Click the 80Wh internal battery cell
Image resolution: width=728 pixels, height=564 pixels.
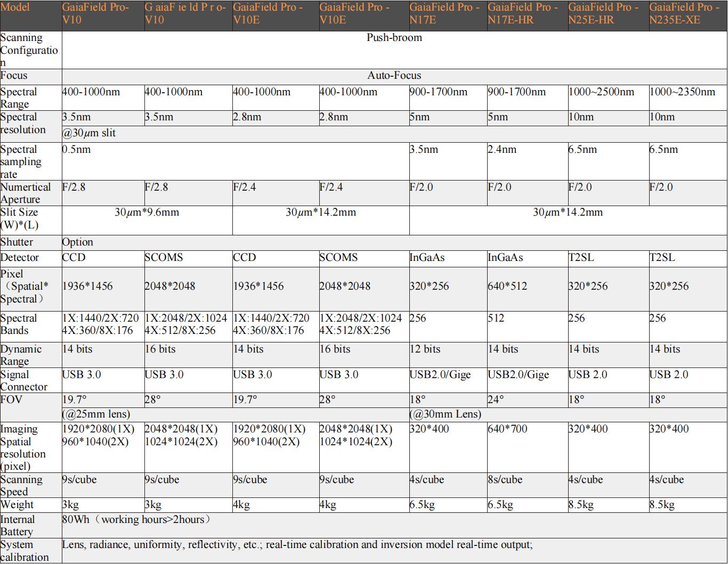tap(136, 519)
